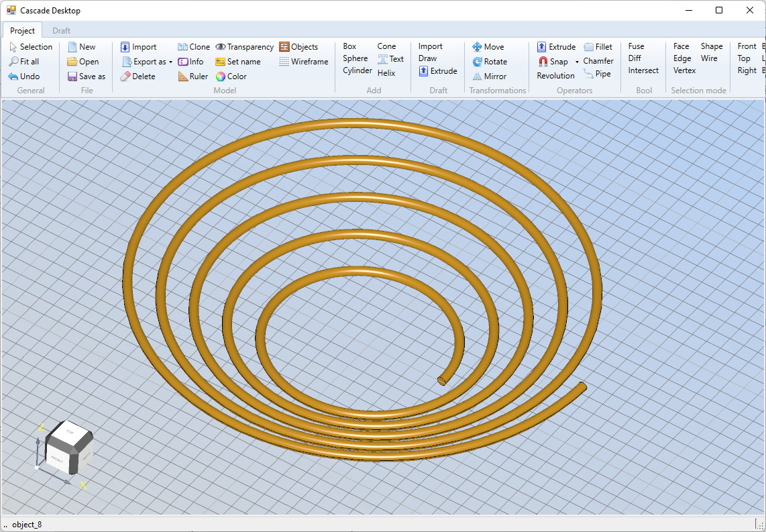Image resolution: width=766 pixels, height=532 pixels.
Task: Activate the Mirror transformation tool
Action: click(477, 76)
